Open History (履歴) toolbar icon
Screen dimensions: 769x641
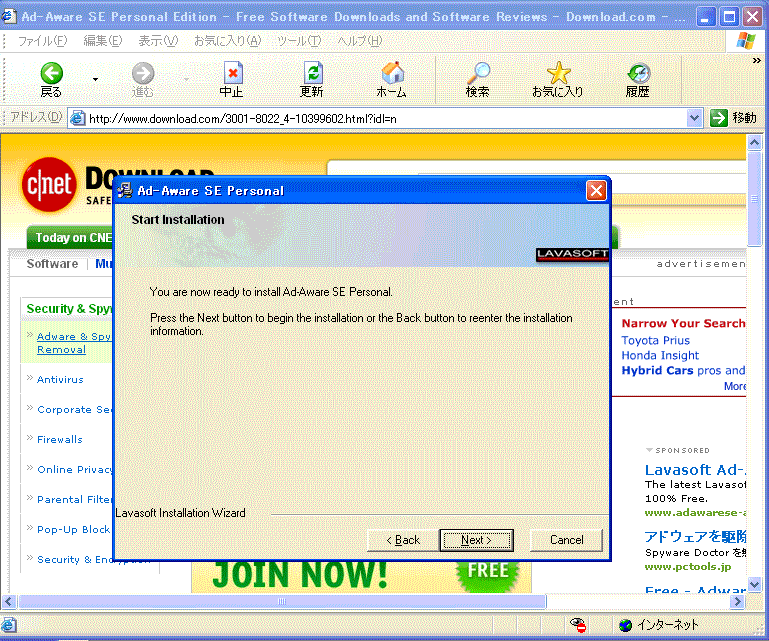(639, 73)
